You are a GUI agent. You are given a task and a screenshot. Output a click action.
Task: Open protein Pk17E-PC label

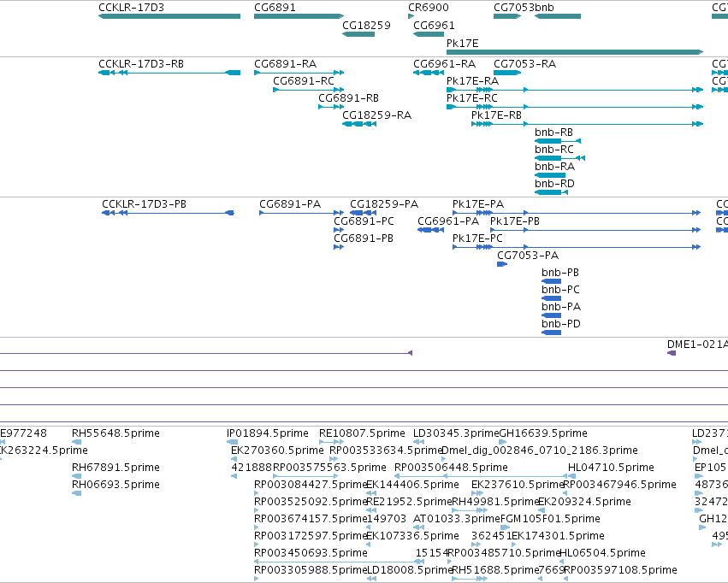pos(477,238)
